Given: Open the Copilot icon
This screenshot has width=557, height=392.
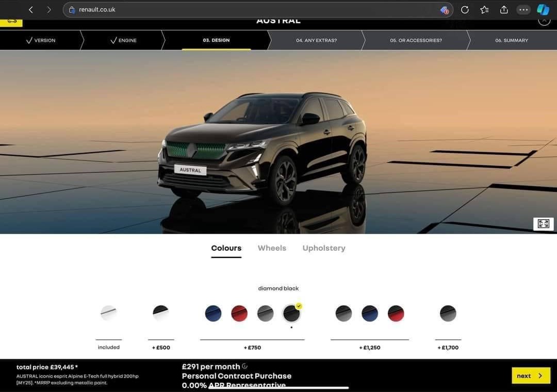Looking at the screenshot, I should [x=543, y=10].
